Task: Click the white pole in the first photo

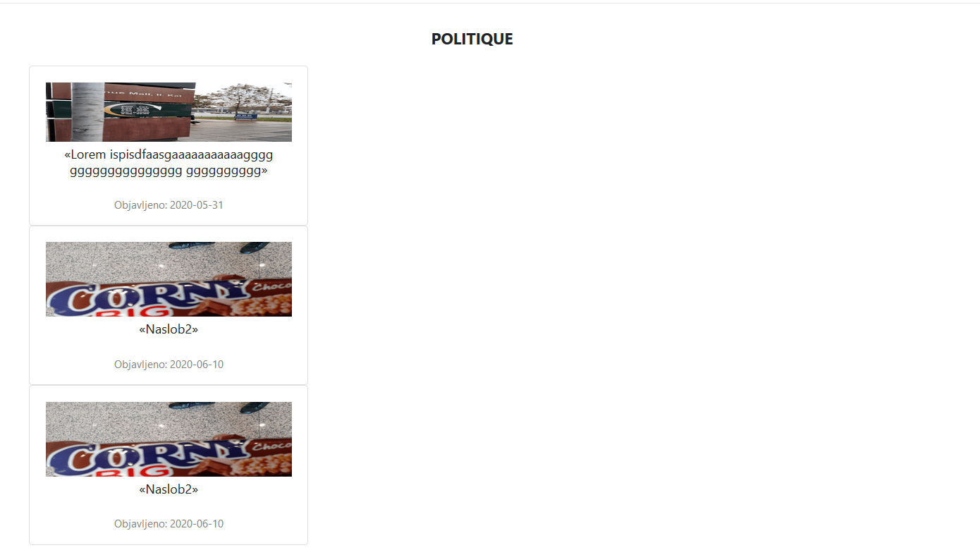Action: click(88, 112)
